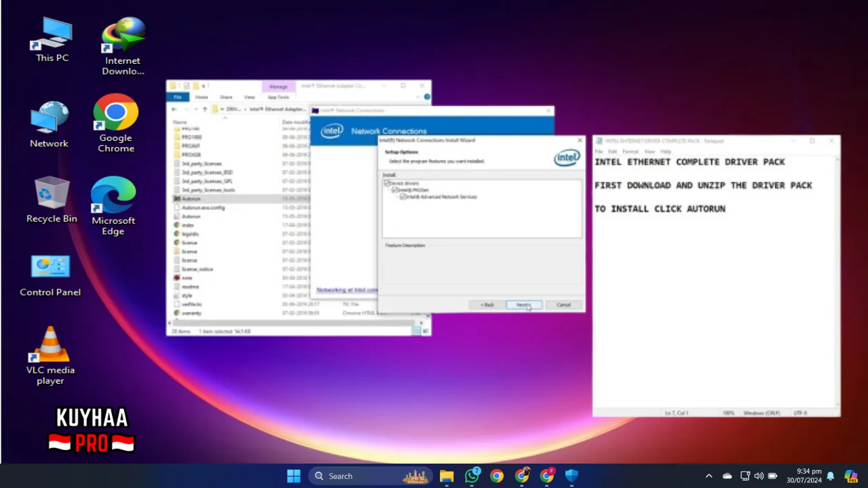The width and height of the screenshot is (868, 488).
Task: Open Notepad's File menu
Action: click(599, 151)
